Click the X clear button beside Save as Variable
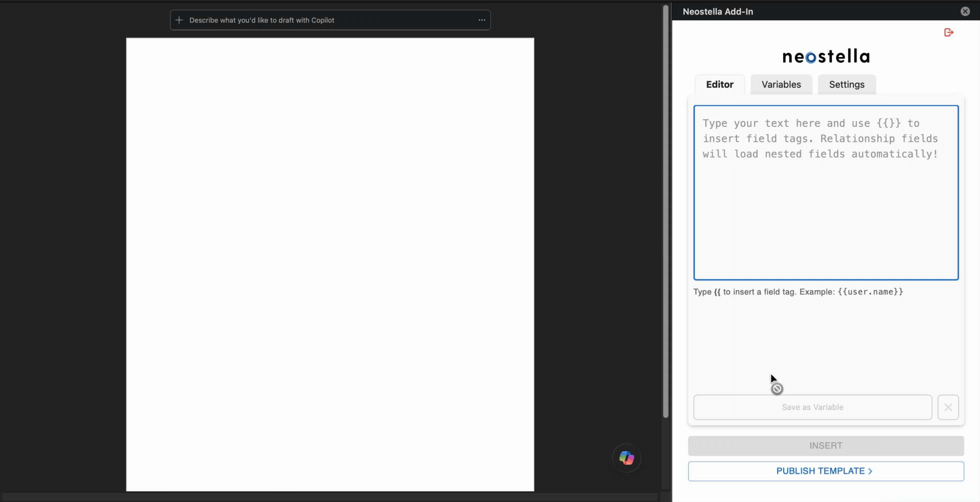 coord(948,407)
